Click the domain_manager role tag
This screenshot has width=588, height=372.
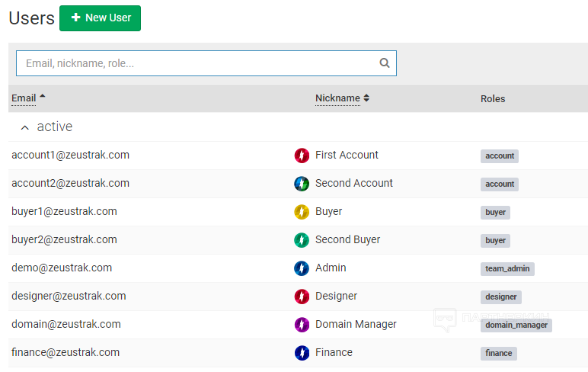(x=516, y=325)
